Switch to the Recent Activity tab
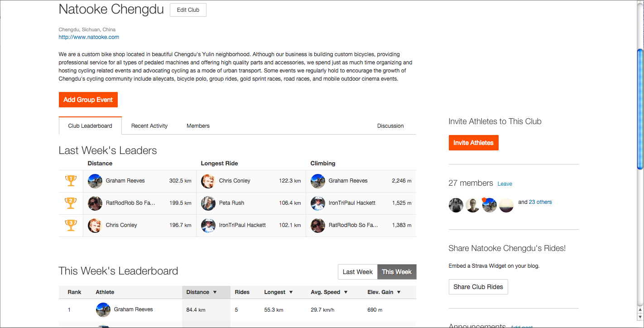The image size is (644, 328). point(149,126)
